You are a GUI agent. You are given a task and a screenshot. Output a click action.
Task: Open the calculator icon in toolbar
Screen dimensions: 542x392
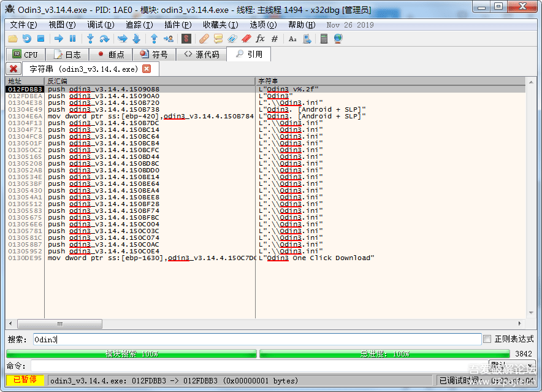(324, 39)
